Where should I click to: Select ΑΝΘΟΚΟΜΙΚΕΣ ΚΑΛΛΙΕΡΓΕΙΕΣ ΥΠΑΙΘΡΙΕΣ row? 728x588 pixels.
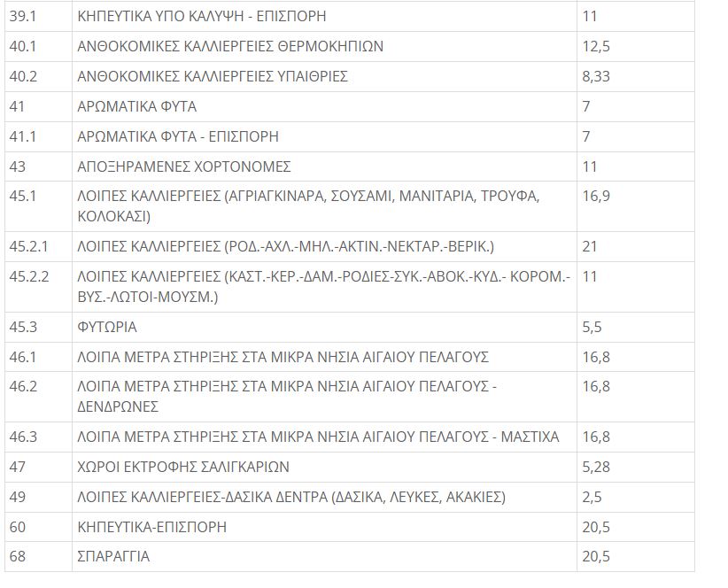click(x=213, y=76)
